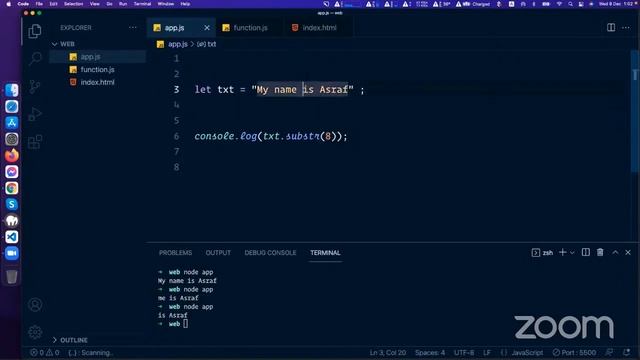Expand the Outline section
This screenshot has width=640, height=360.
98,340
